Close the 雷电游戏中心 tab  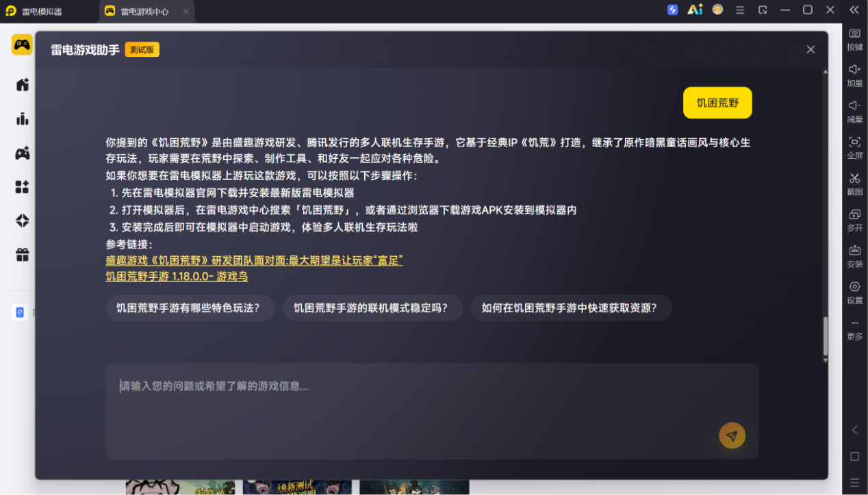pyautogui.click(x=186, y=12)
